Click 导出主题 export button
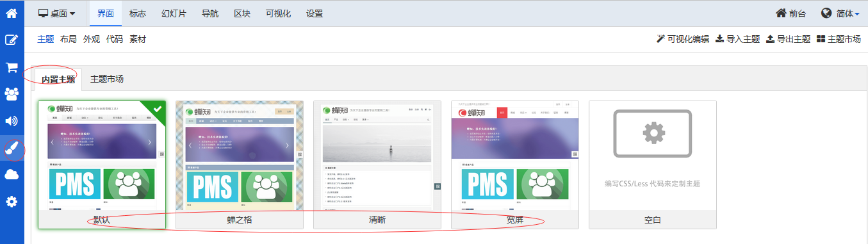The width and height of the screenshot is (868, 244). (x=788, y=39)
